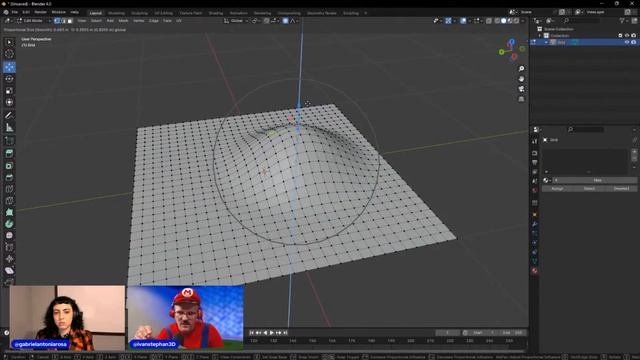Select the Add Cube tool
Image resolution: width=640 pixels, height=360 pixels.
[9, 141]
